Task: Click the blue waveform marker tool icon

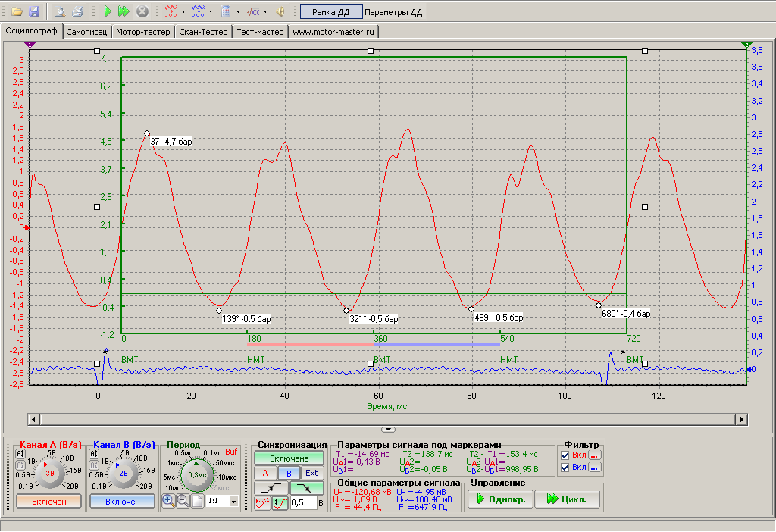Action: (199, 11)
